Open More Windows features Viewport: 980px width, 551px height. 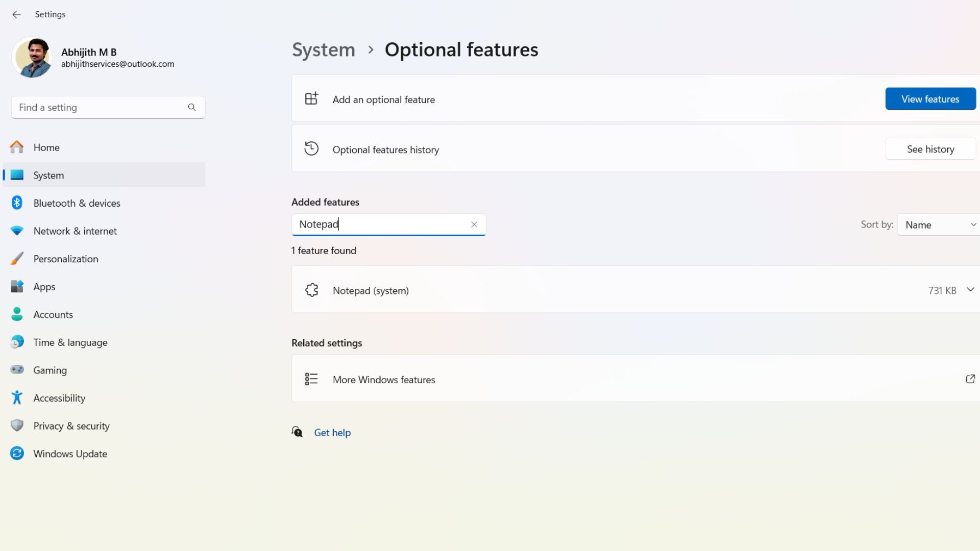click(384, 379)
